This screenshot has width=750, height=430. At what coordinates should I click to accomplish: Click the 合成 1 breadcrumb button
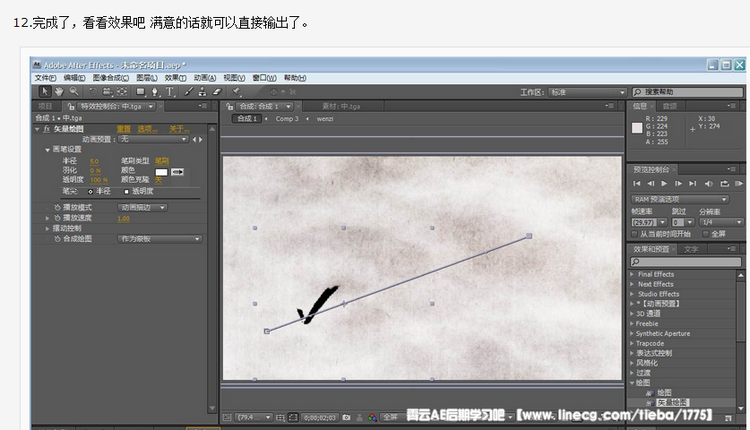point(247,119)
